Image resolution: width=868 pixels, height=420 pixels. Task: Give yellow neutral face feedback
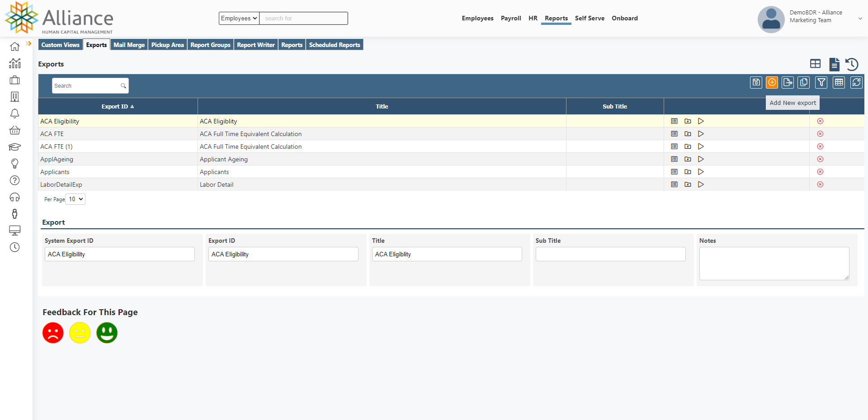click(80, 333)
